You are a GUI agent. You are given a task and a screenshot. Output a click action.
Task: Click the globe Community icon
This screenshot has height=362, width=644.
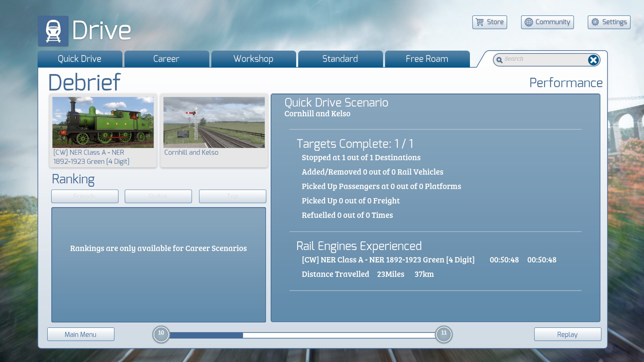coord(529,22)
